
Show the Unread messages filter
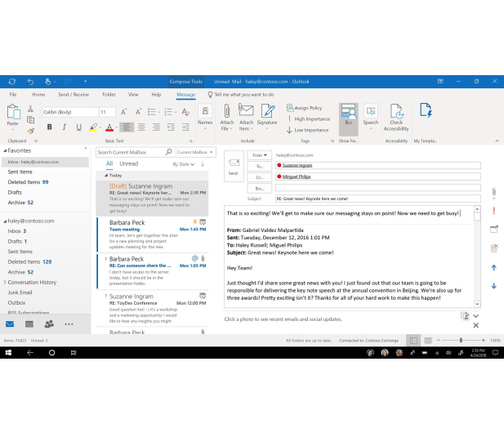128,163
